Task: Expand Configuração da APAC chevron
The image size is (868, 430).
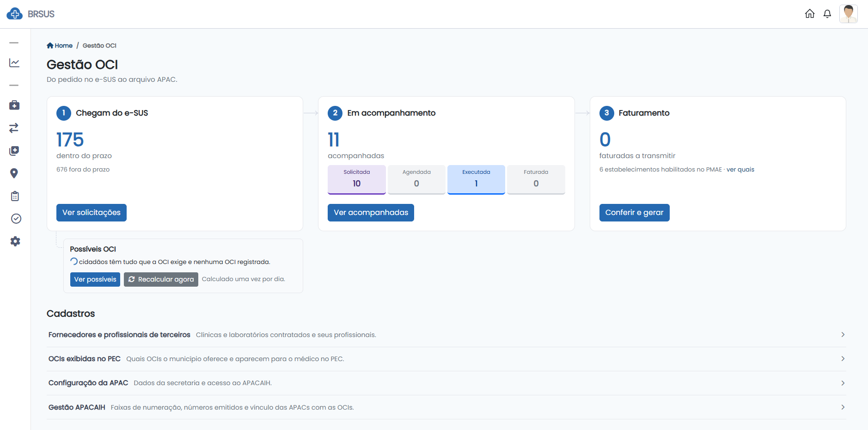Action: (843, 383)
